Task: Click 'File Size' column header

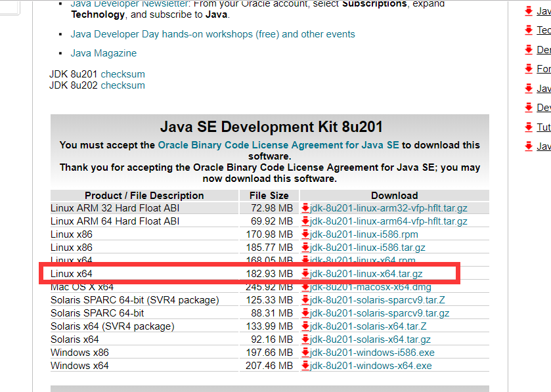Action: pyautogui.click(x=269, y=195)
